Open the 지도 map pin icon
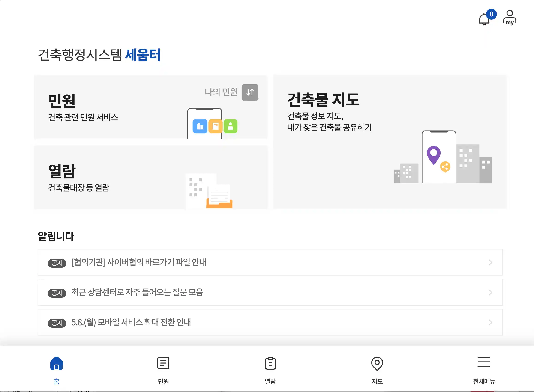This screenshot has height=392, width=534. pyautogui.click(x=377, y=363)
